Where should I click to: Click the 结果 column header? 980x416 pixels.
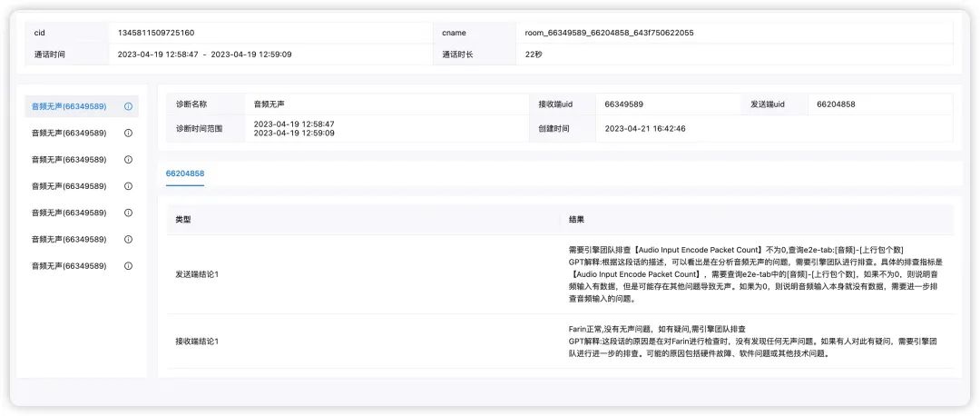point(575,220)
